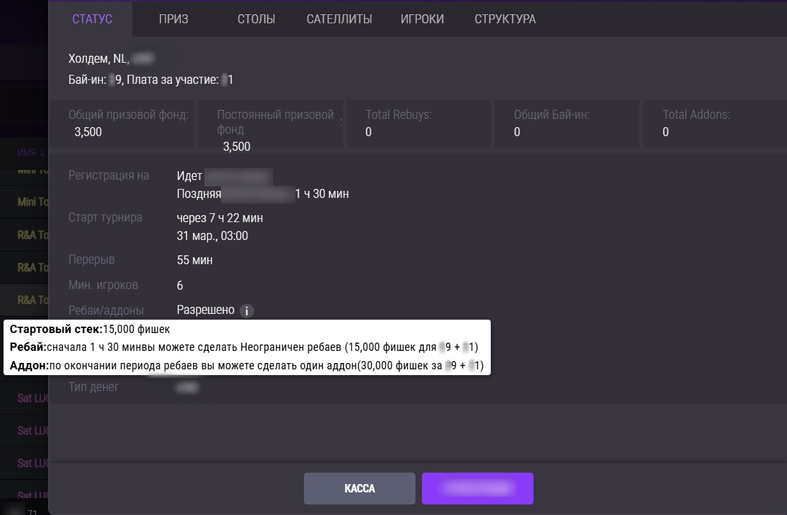This screenshot has width=787, height=515.
Task: Click the Аддон line in the tooltip
Action: pos(246,365)
